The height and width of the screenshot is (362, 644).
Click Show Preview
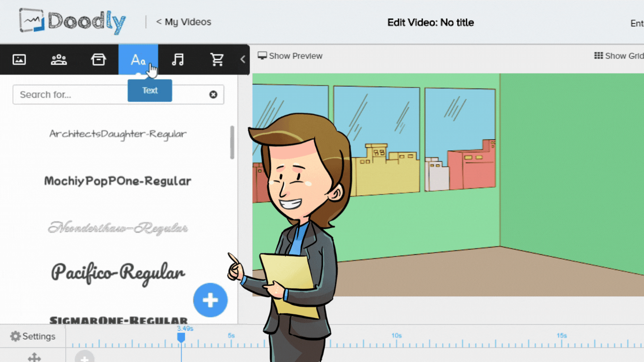pyautogui.click(x=290, y=56)
